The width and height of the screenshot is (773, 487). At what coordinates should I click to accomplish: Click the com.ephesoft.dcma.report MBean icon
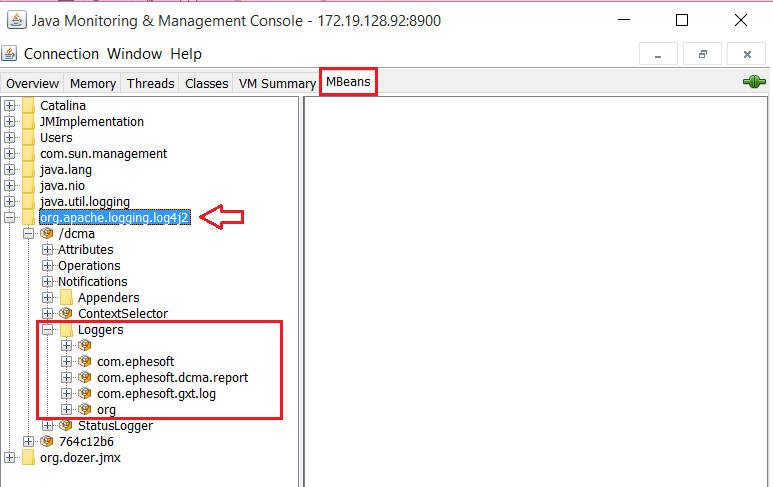(85, 377)
